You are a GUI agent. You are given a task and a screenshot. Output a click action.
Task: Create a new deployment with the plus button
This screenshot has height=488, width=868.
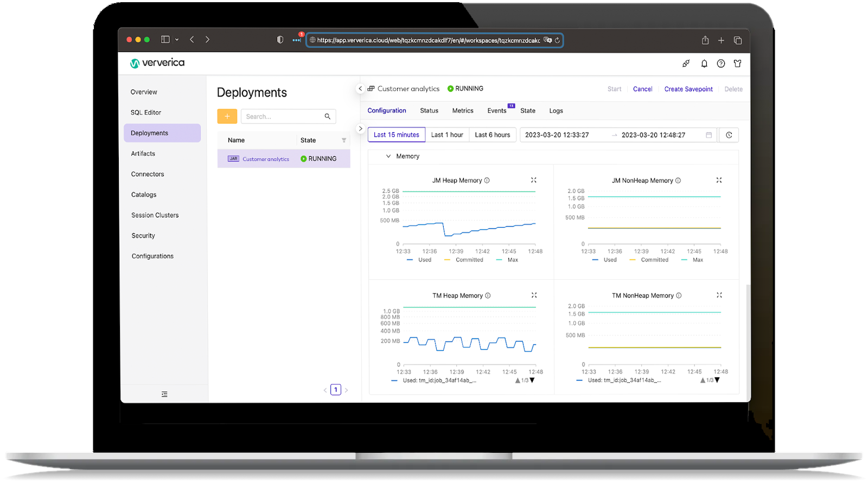227,116
